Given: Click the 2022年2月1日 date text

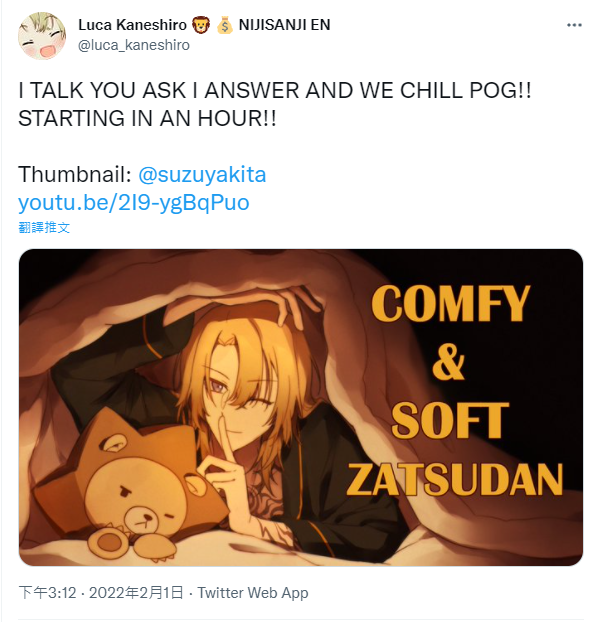Looking at the screenshot, I should (136, 593).
